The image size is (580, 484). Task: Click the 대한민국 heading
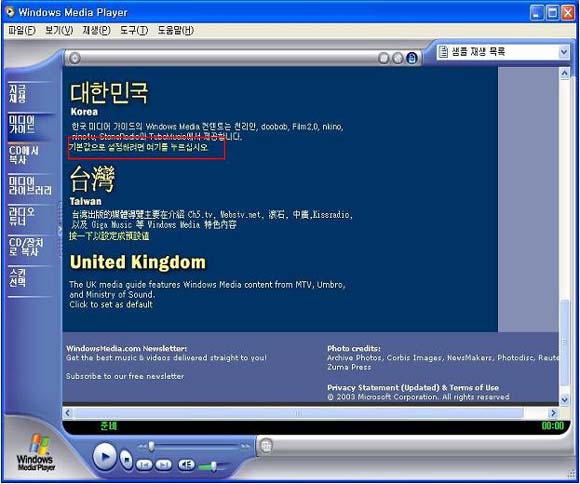tap(109, 93)
